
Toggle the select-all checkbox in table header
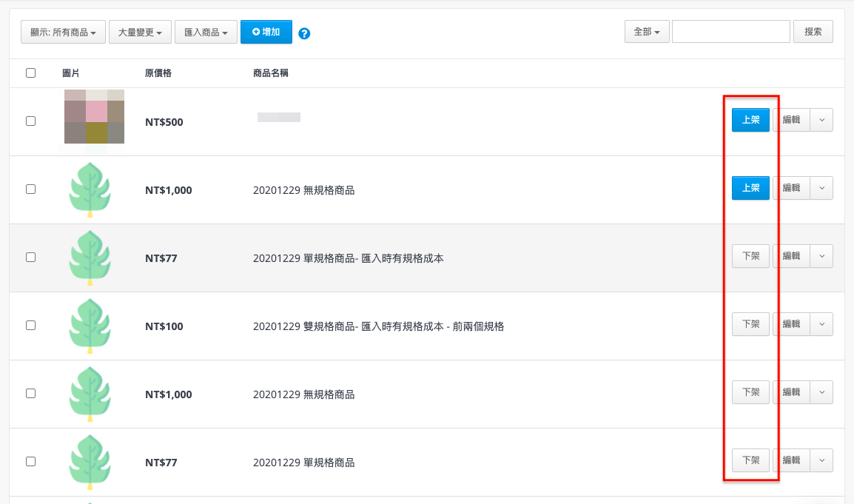click(30, 73)
